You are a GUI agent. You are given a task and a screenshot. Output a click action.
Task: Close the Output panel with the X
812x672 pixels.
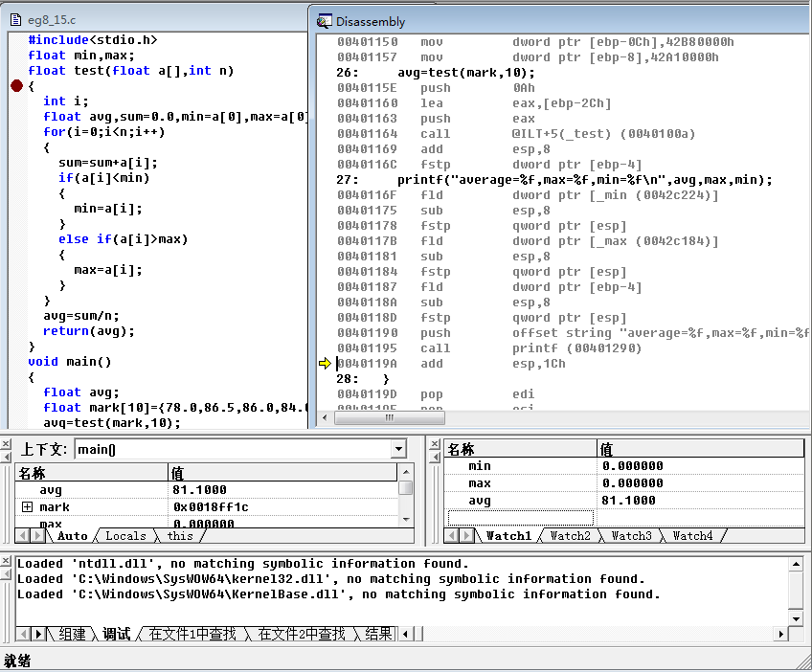coord(6,561)
